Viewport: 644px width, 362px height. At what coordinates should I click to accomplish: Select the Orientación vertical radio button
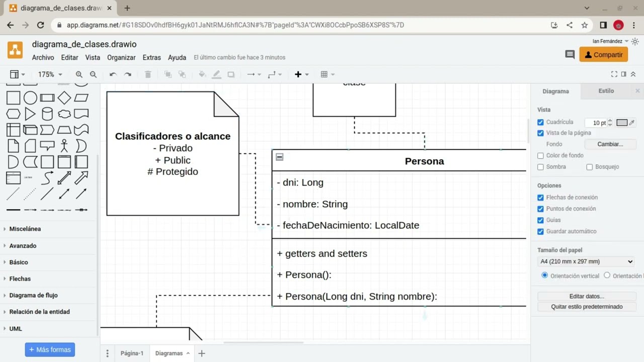pyautogui.click(x=545, y=276)
